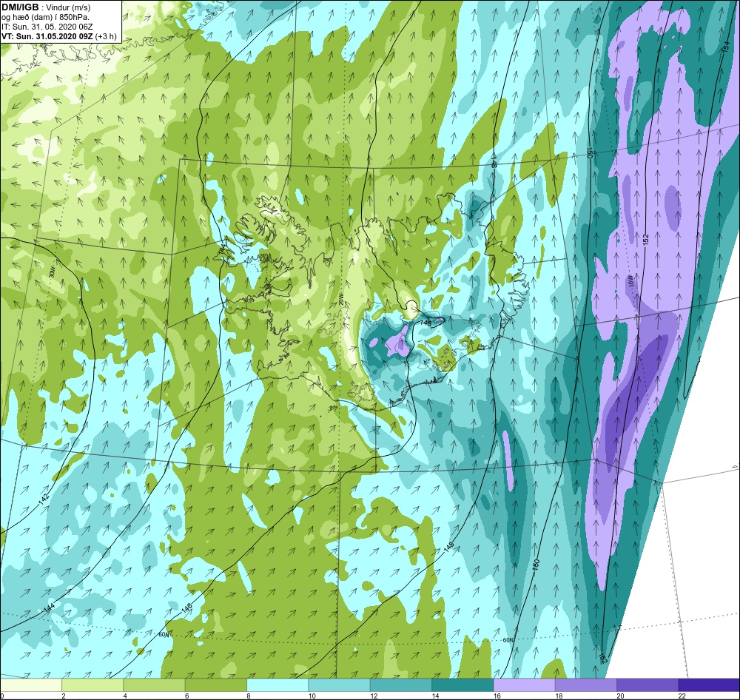Click legend tick label 22
Viewport: 740px width, 700px height.
point(682,696)
